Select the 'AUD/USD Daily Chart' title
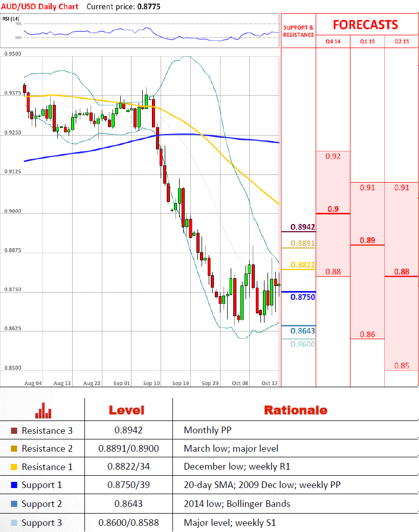 (40, 7)
